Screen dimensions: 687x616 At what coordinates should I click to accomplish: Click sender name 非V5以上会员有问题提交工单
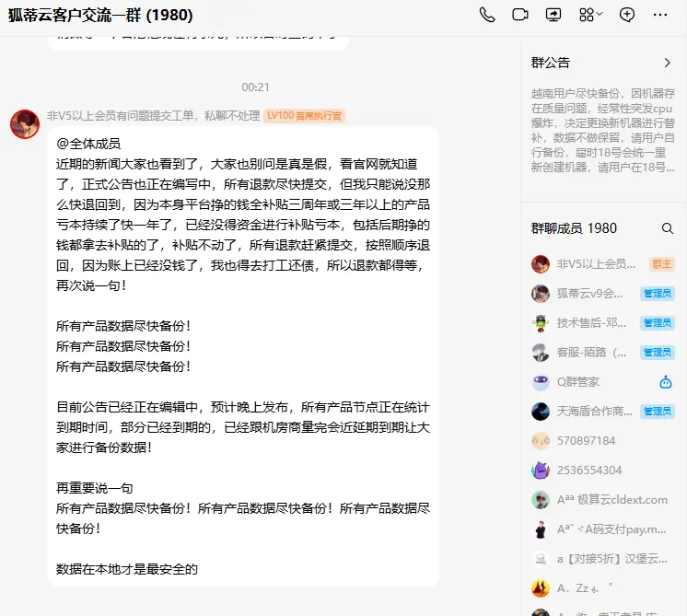click(154, 116)
